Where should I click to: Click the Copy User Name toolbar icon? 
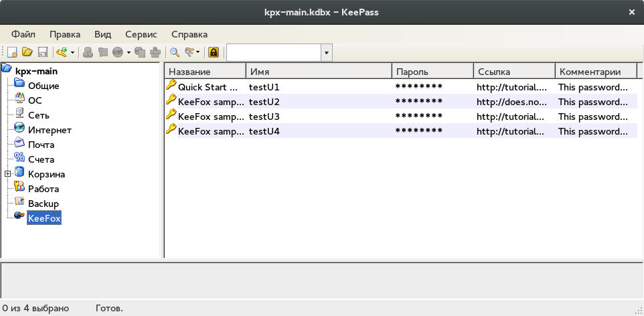tap(88, 52)
